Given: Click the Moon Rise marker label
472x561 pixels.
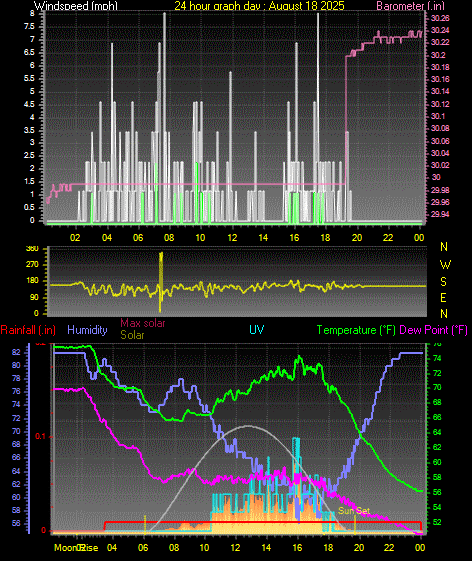Looking at the screenshot, I should (76, 548).
